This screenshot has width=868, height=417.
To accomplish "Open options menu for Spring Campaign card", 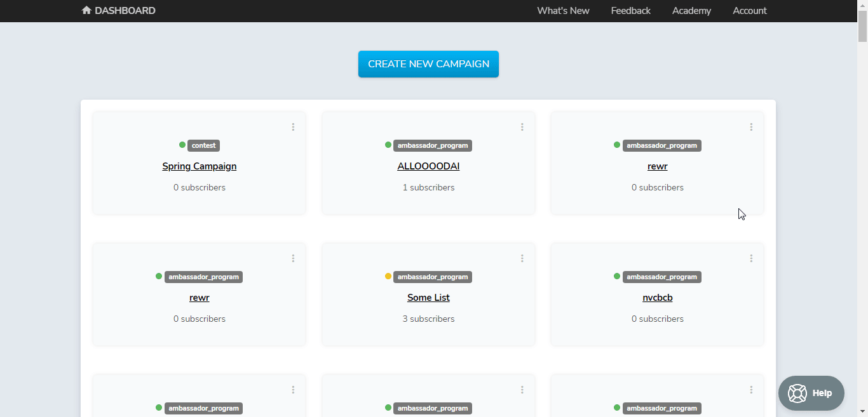I will [x=293, y=127].
